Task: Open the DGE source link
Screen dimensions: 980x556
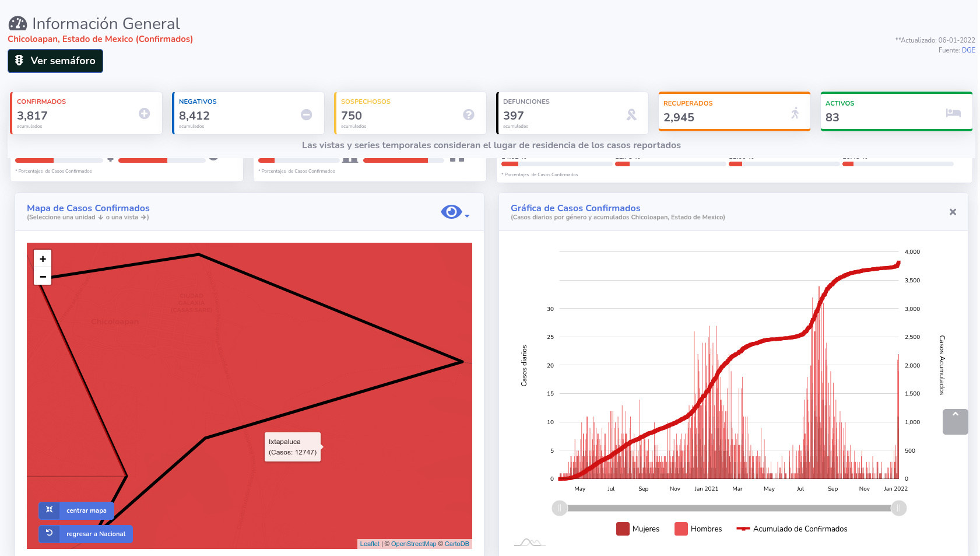Action: coord(968,50)
